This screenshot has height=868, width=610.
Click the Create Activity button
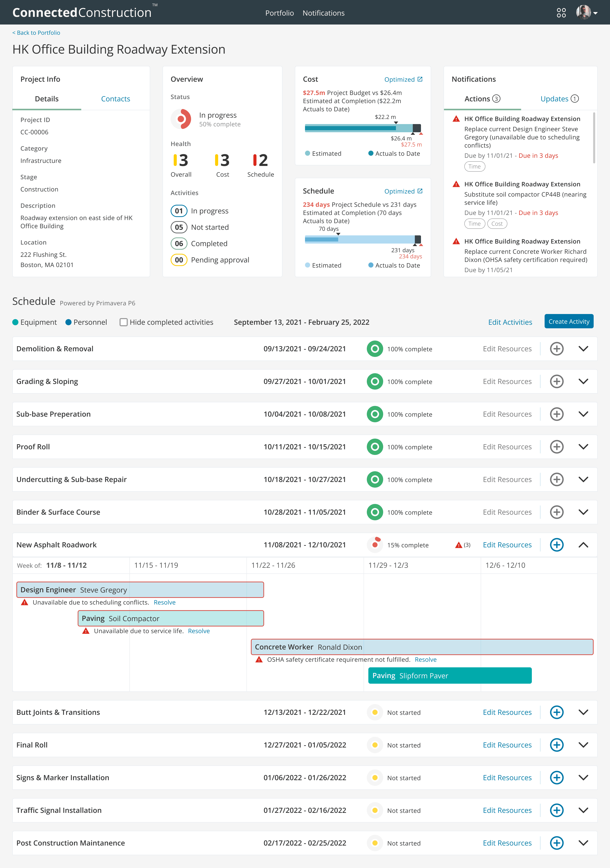point(569,321)
